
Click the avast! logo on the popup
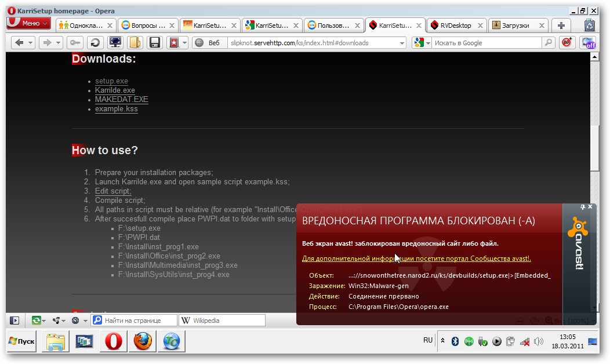pyautogui.click(x=578, y=243)
